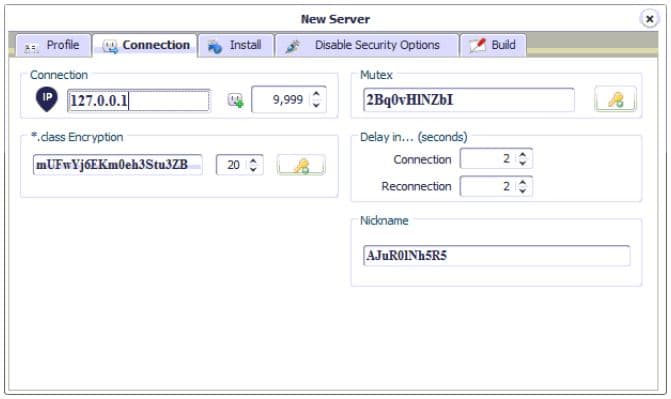Click the Nickname text field
This screenshot has width=671, height=399.
click(496, 256)
